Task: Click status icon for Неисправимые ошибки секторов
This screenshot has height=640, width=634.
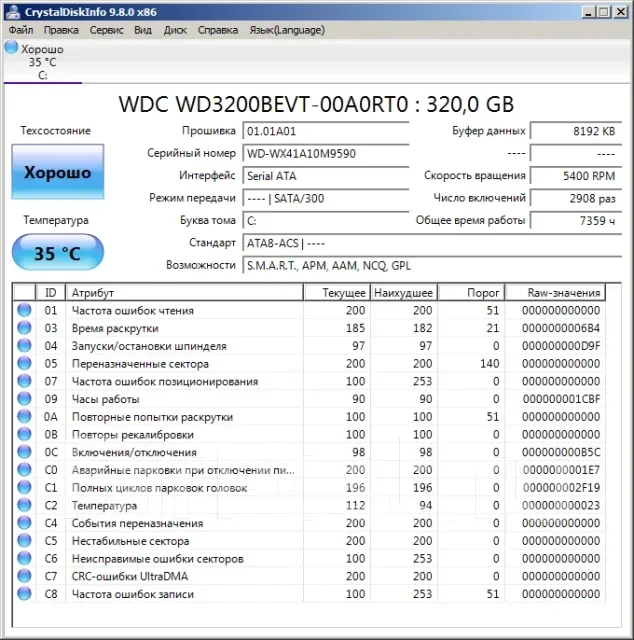Action: (24, 558)
